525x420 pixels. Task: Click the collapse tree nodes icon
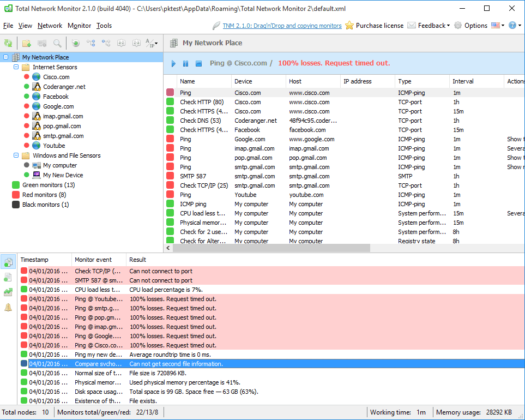(x=106, y=43)
